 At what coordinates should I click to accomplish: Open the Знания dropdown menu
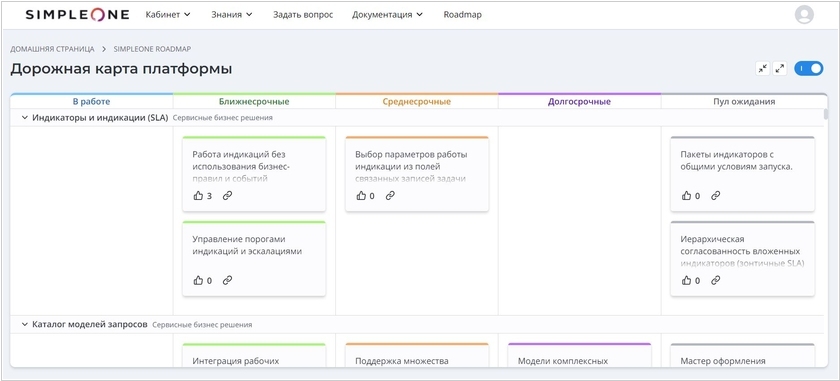point(231,15)
